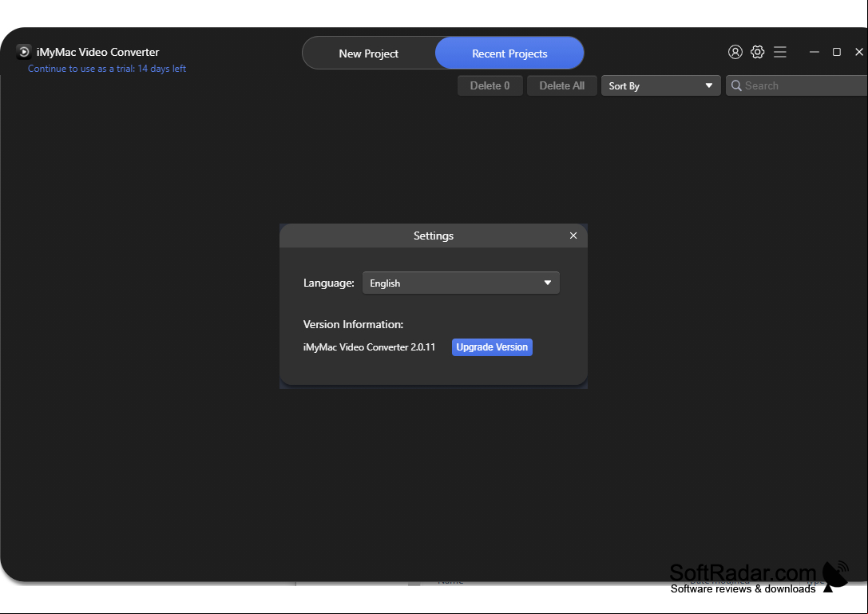
Task: Click the iMyMac Video Converter 2.0.11 version text
Action: 369,347
